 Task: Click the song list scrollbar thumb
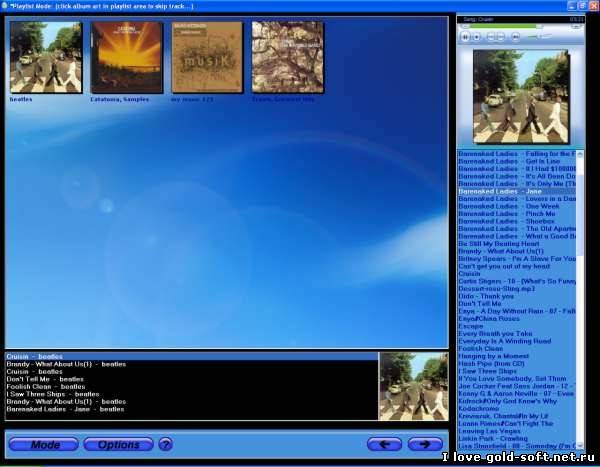pos(580,214)
